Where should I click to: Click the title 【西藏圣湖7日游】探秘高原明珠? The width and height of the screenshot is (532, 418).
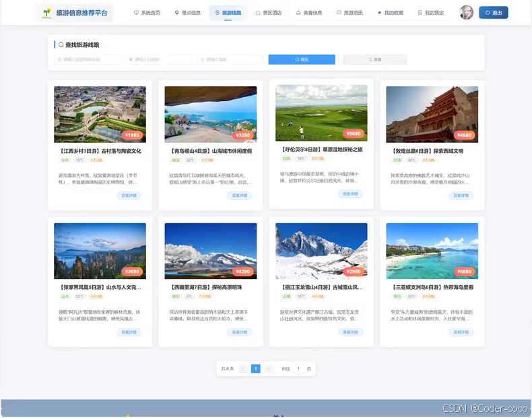pyautogui.click(x=205, y=287)
